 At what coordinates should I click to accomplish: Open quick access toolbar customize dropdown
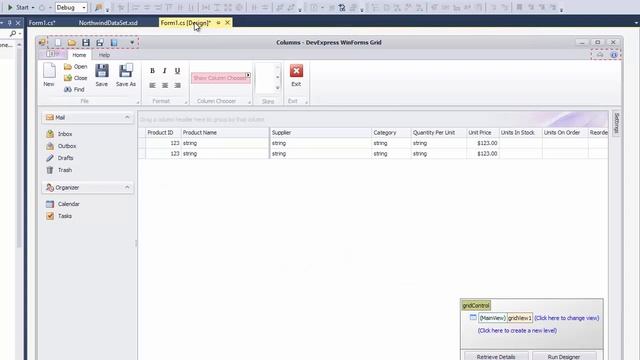click(x=132, y=42)
